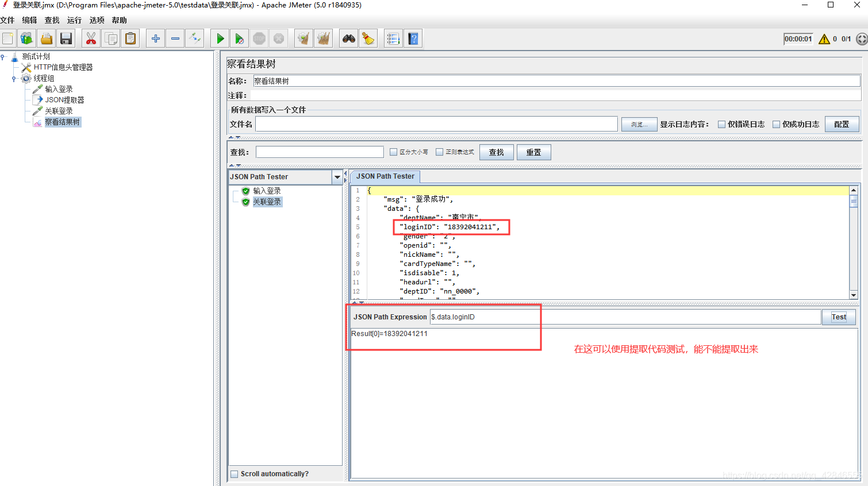The image size is (868, 486).
Task: Click the Reset search brush icon
Action: (x=368, y=38)
